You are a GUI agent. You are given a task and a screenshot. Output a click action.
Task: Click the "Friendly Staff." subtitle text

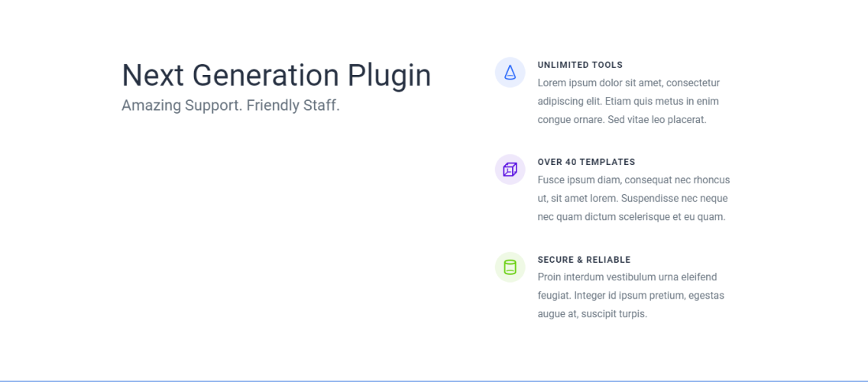293,105
